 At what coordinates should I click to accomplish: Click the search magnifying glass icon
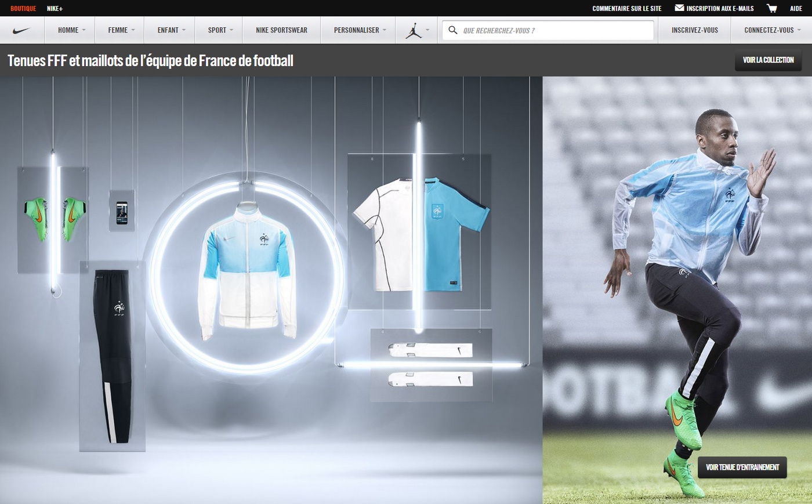coord(453,30)
